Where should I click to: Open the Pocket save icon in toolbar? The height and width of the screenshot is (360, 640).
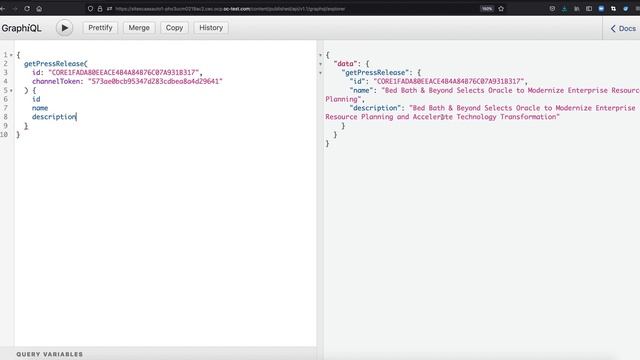pyautogui.click(x=552, y=9)
